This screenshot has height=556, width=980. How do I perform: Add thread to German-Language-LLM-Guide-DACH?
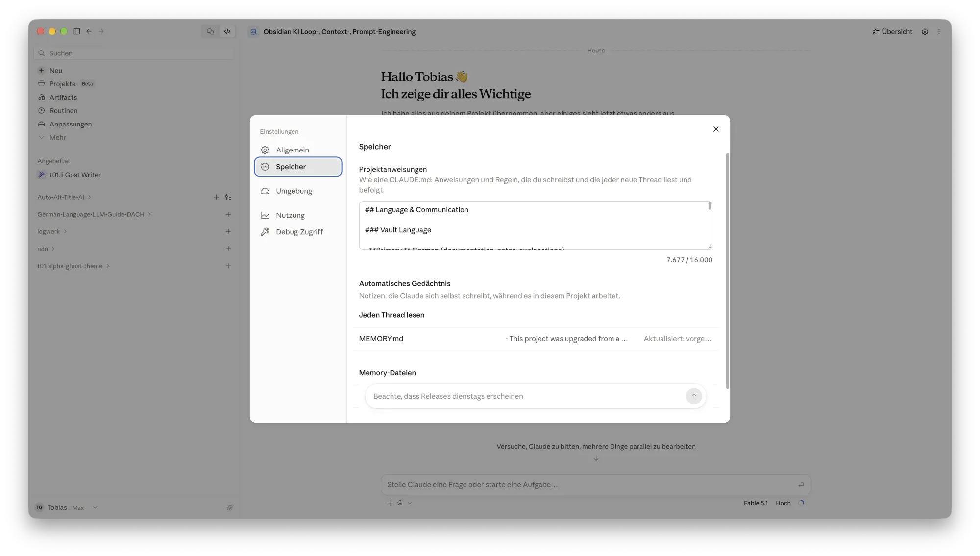pyautogui.click(x=228, y=214)
